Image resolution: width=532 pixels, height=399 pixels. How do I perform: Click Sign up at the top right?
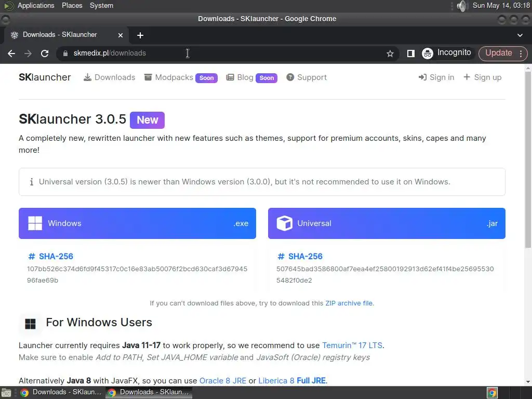[482, 77]
